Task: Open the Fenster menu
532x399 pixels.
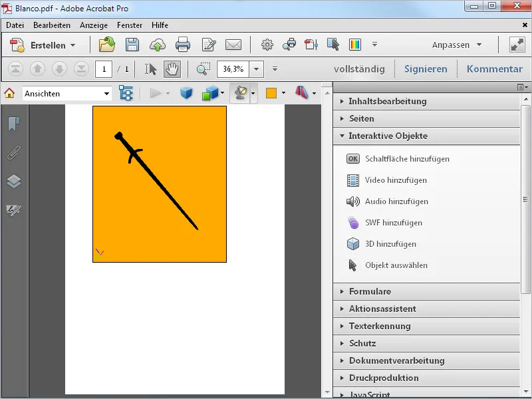Action: [130, 25]
